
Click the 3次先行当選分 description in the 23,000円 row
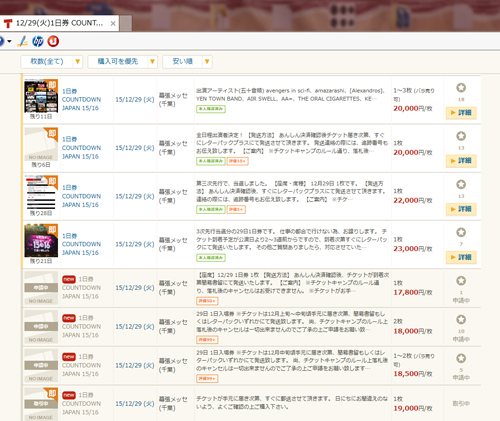291,239
